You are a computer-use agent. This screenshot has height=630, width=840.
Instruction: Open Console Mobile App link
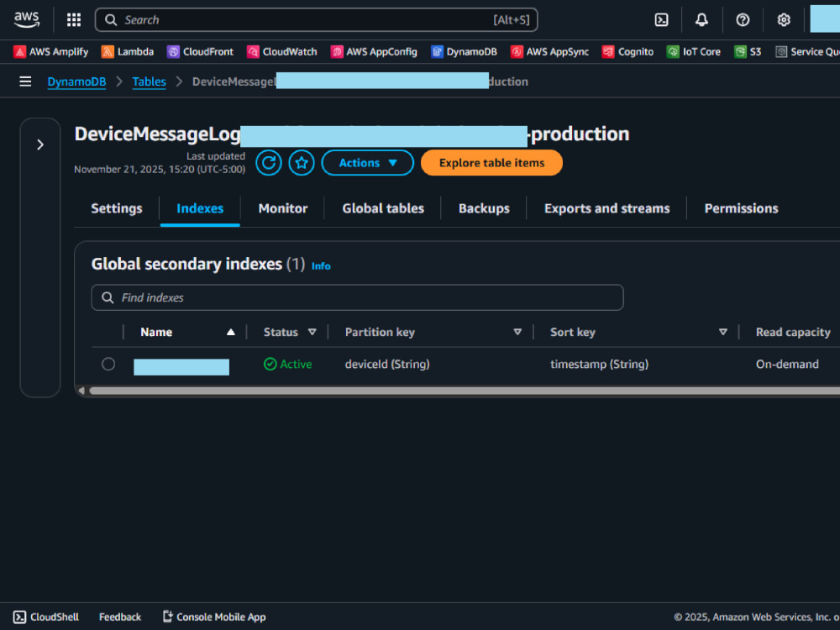(x=214, y=617)
